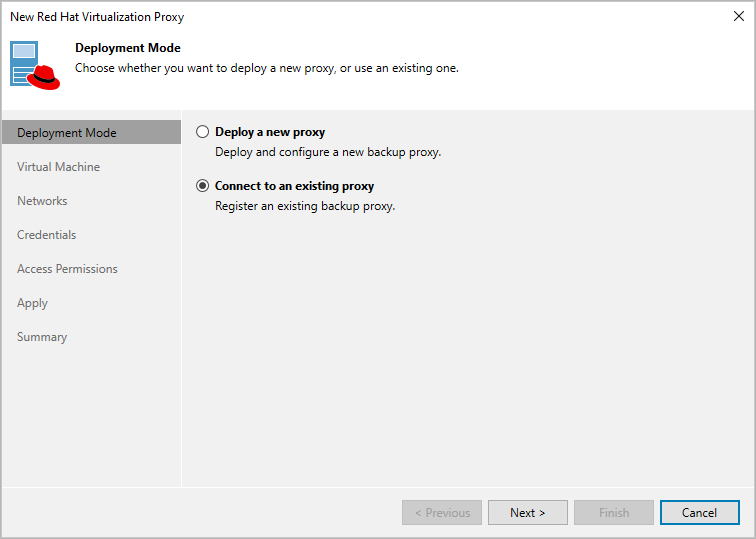Go to the Summary step

tap(42, 337)
